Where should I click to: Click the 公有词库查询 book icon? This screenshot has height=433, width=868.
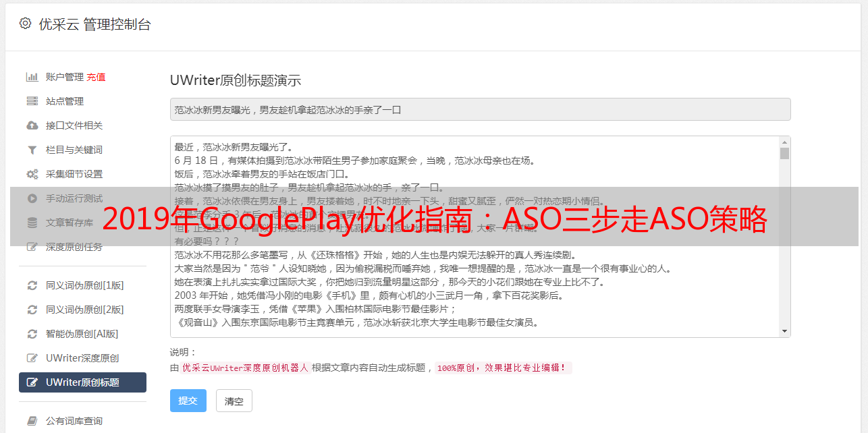coord(32,421)
